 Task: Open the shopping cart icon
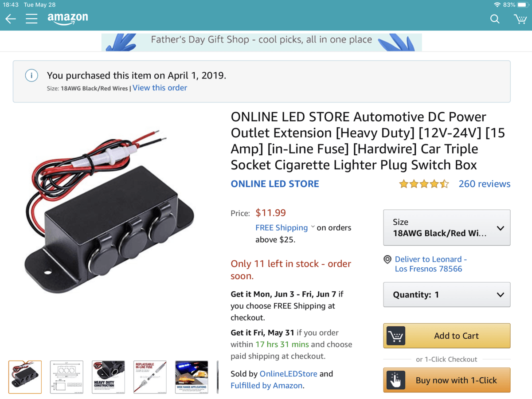coord(520,19)
